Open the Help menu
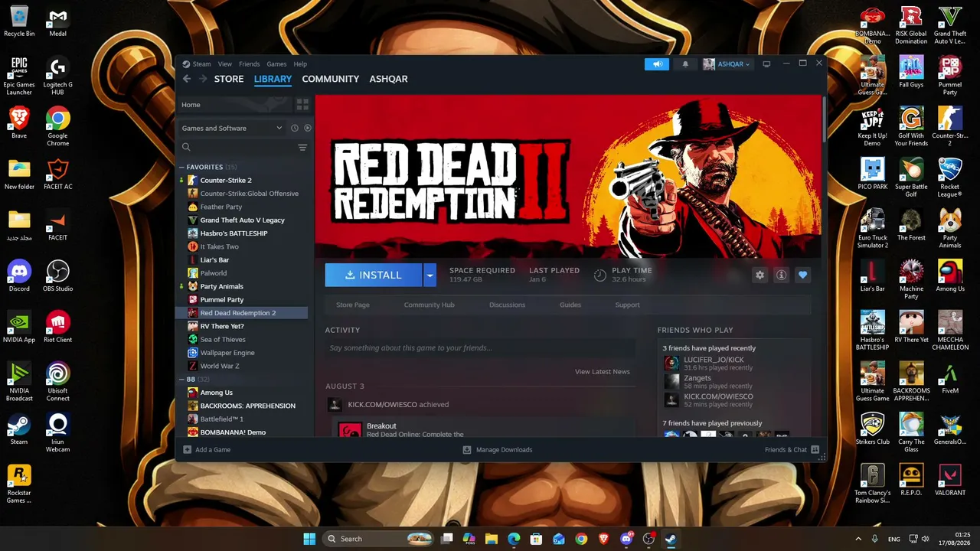The width and height of the screenshot is (980, 551). pos(300,64)
